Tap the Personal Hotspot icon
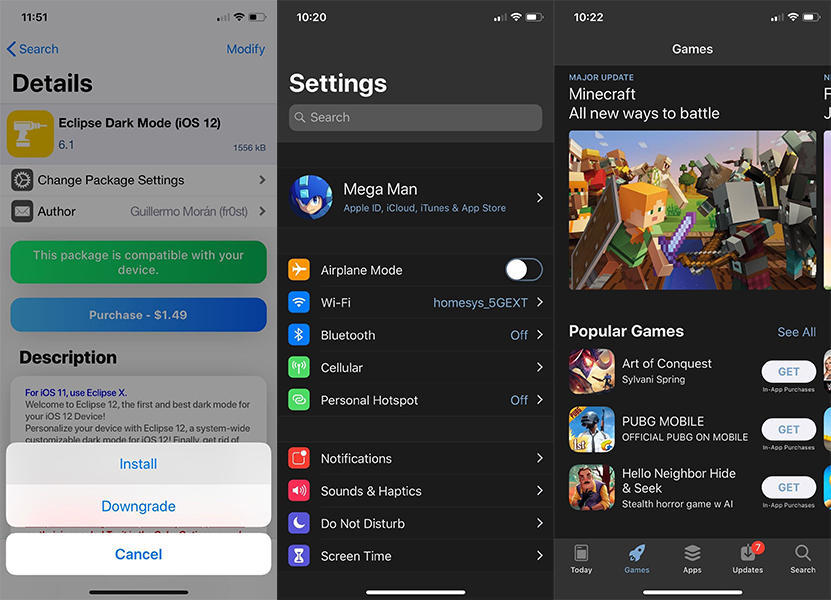The height and width of the screenshot is (600, 831). [299, 400]
